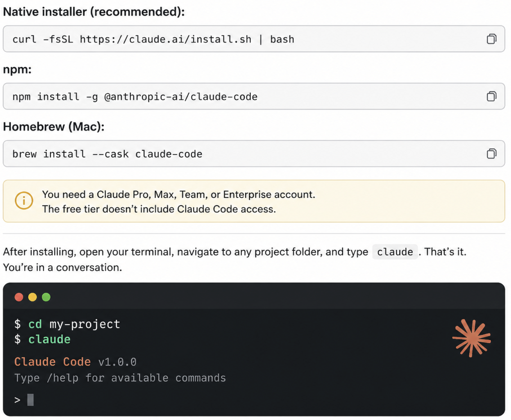Image resolution: width=511 pixels, height=420 pixels.
Task: Click the orange Claude starburst logo
Action: pyautogui.click(x=472, y=338)
